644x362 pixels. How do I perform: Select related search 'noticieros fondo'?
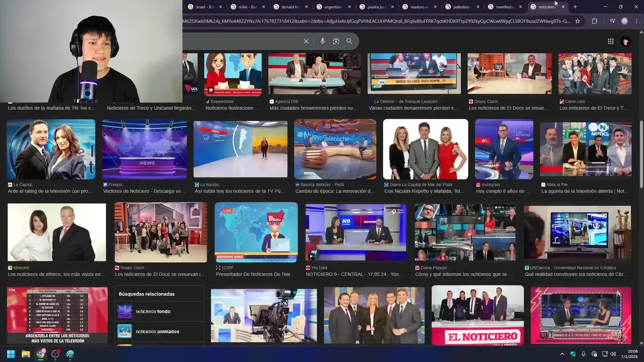click(x=160, y=311)
